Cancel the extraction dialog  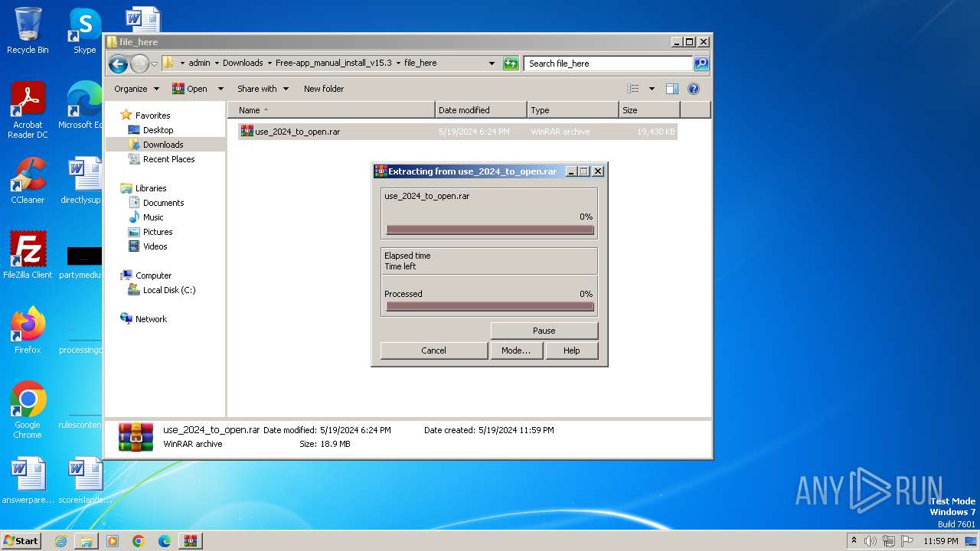(433, 350)
